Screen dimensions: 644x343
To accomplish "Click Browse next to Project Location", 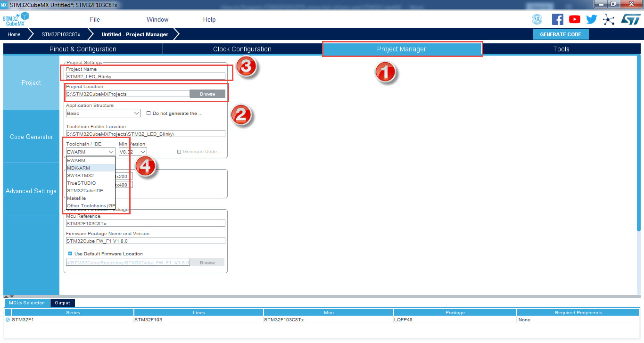I will tap(207, 94).
